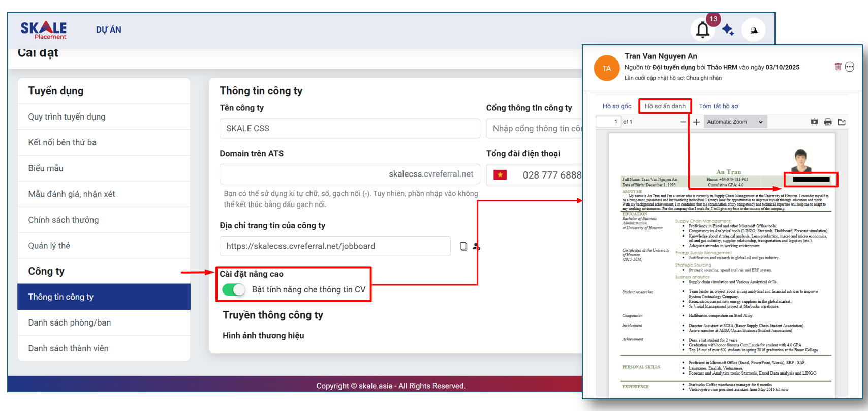Viewport: 868px width, 411px height.
Task: Click the DỰ ÁN navigation link
Action: pyautogui.click(x=109, y=30)
